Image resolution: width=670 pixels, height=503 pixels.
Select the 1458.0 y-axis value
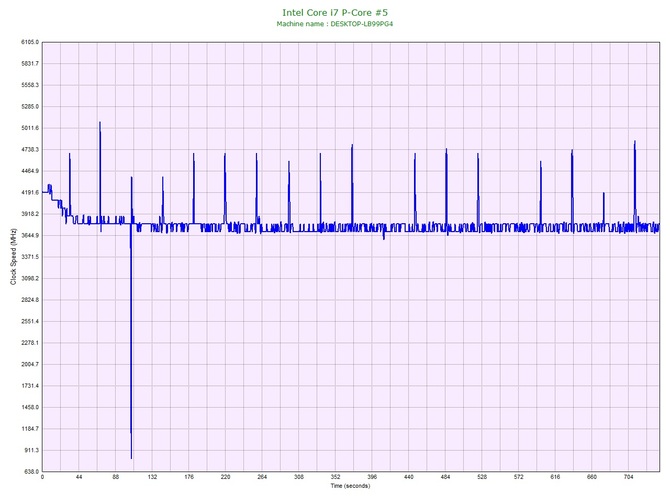[30, 407]
